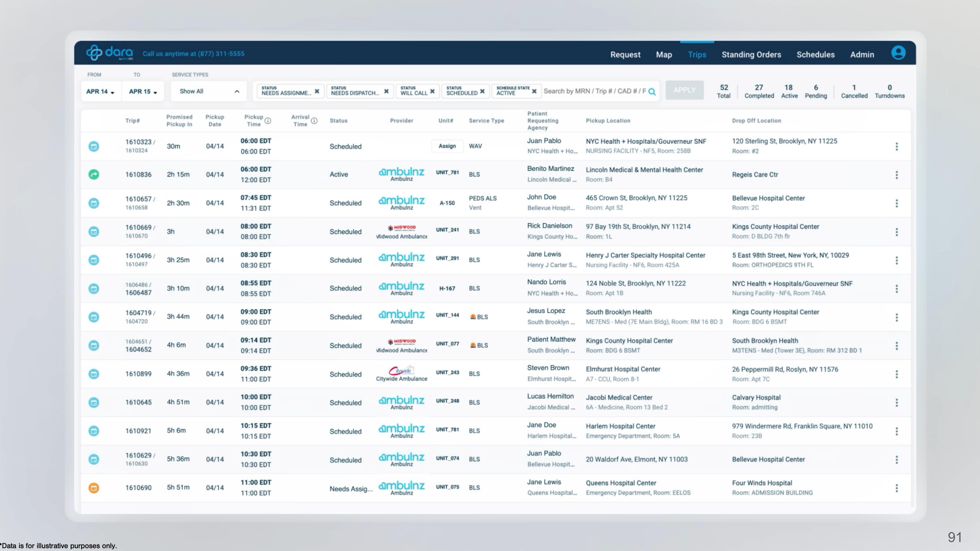Click the Service Type column header
This screenshot has width=980, height=551.
486,121
